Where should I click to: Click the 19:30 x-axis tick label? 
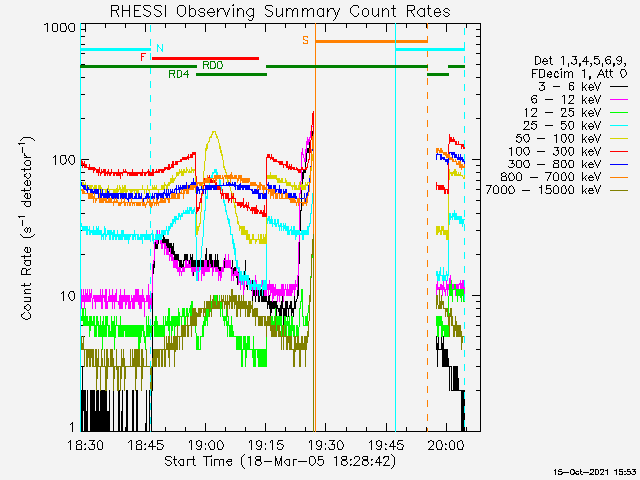pyautogui.click(x=327, y=444)
